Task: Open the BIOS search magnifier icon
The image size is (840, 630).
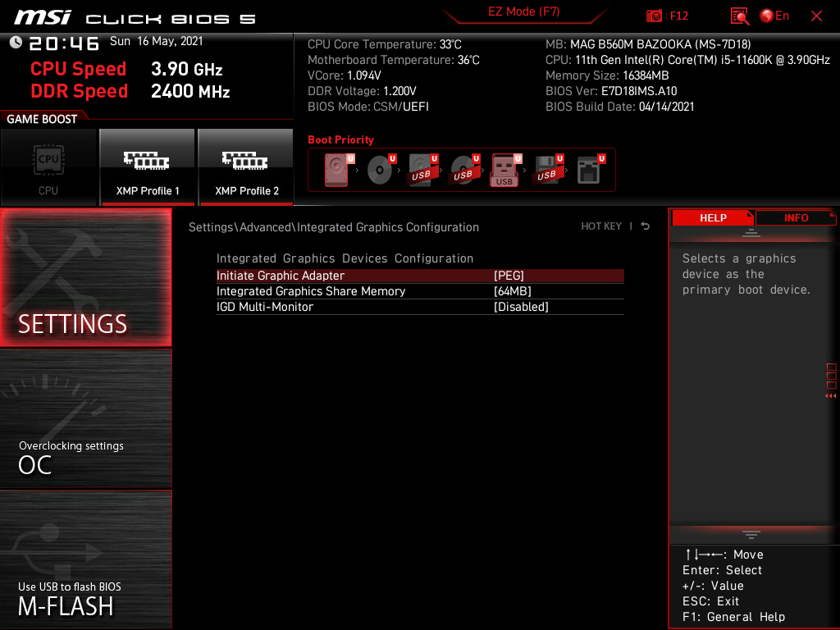Action: coord(739,16)
